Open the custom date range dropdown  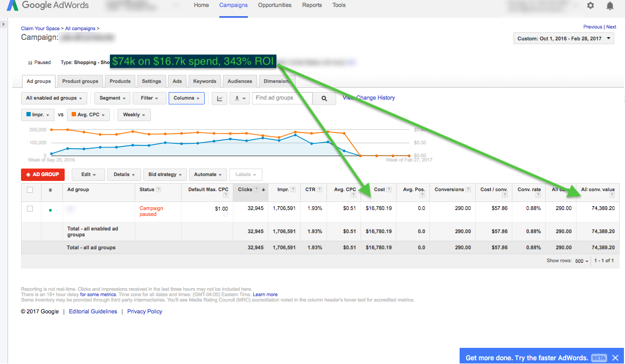pyautogui.click(x=563, y=39)
